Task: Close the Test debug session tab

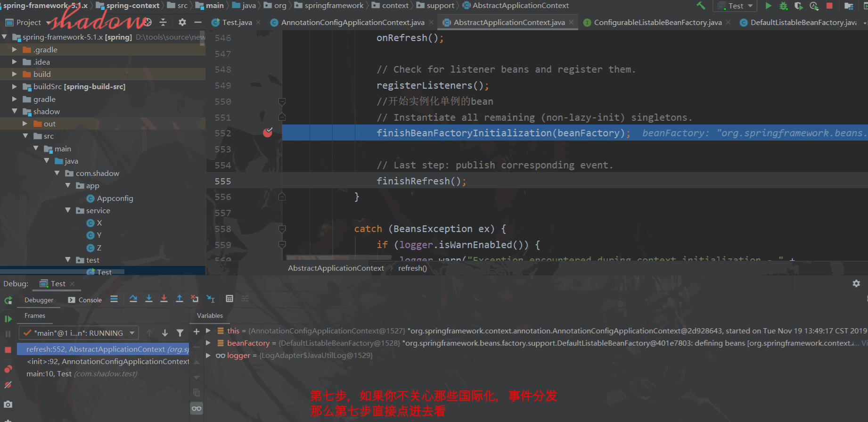Action: coord(72,283)
